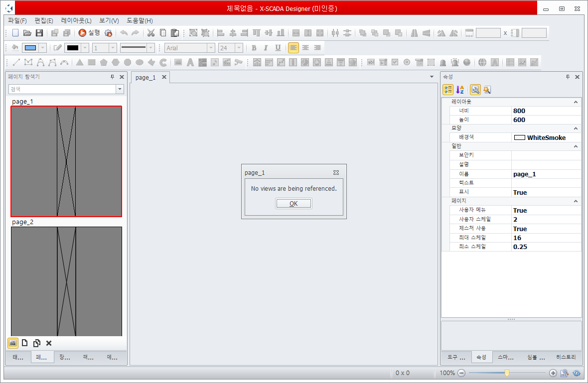Toggle thumbnail view in page explorer
Viewport: 588px width, 383px height.
click(13, 343)
